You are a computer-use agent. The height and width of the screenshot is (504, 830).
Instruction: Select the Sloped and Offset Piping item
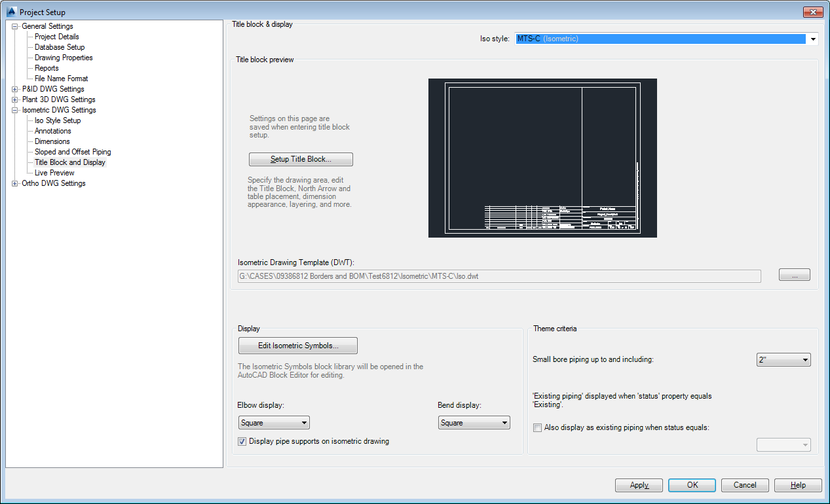coord(71,151)
